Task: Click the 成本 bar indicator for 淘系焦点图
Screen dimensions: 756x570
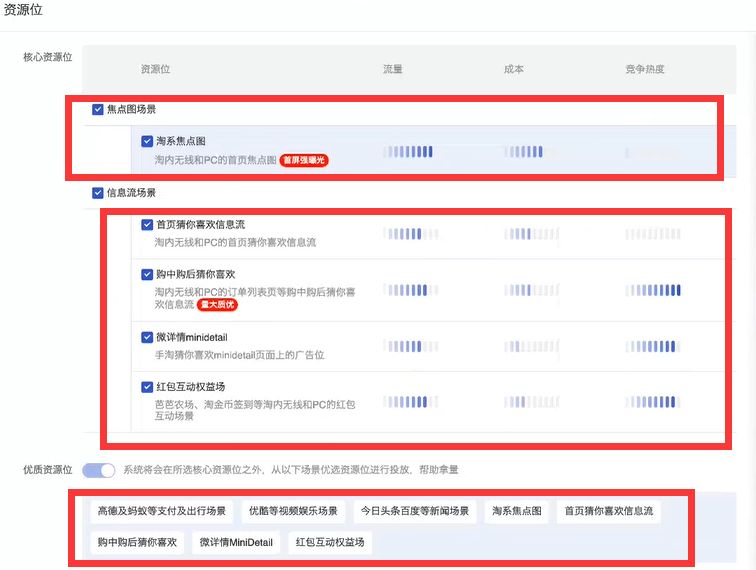Action: click(x=524, y=152)
